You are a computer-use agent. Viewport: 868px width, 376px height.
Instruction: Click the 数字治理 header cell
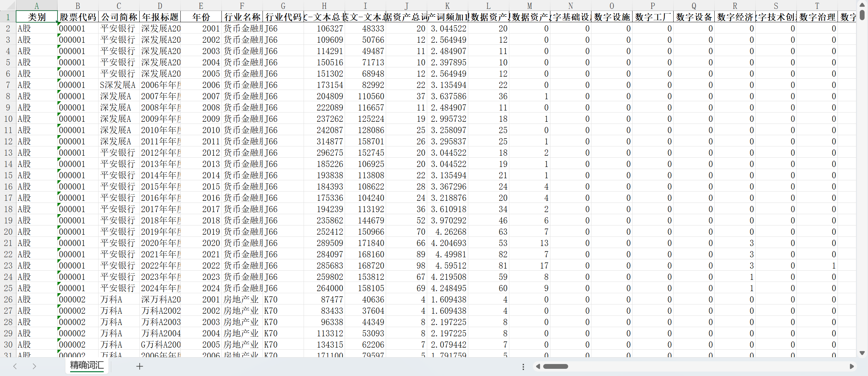(817, 17)
